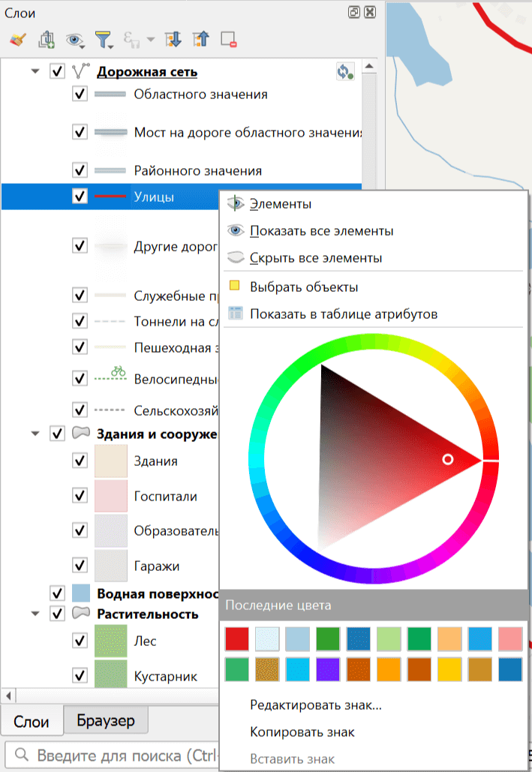
Task: Toggle the Улицы checkbox
Action: click(80, 196)
